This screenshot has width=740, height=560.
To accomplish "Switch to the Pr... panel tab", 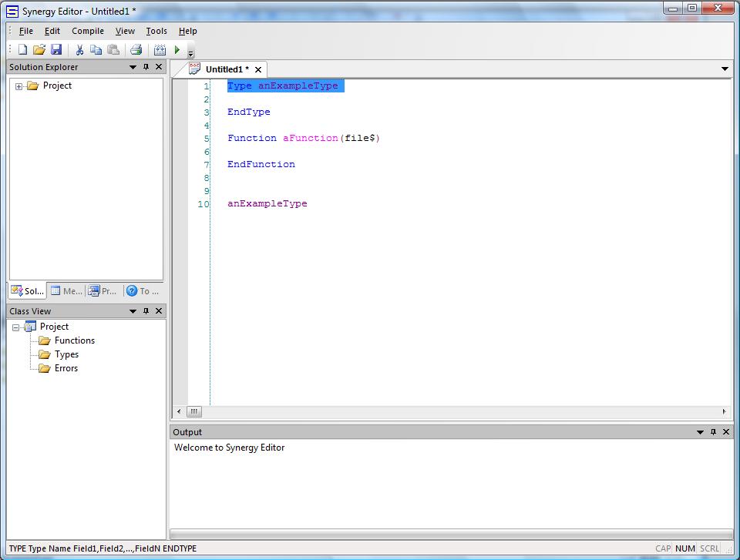I will tap(103, 291).
